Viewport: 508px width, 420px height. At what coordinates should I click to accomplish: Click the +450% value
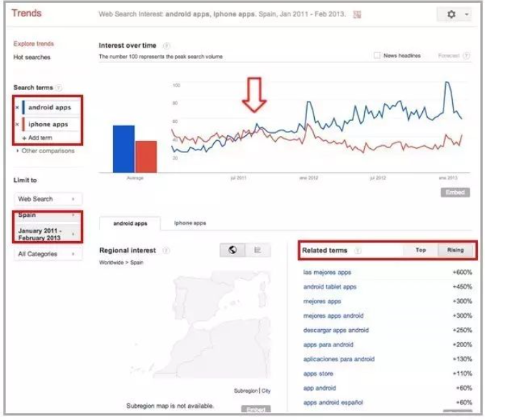pos(462,287)
